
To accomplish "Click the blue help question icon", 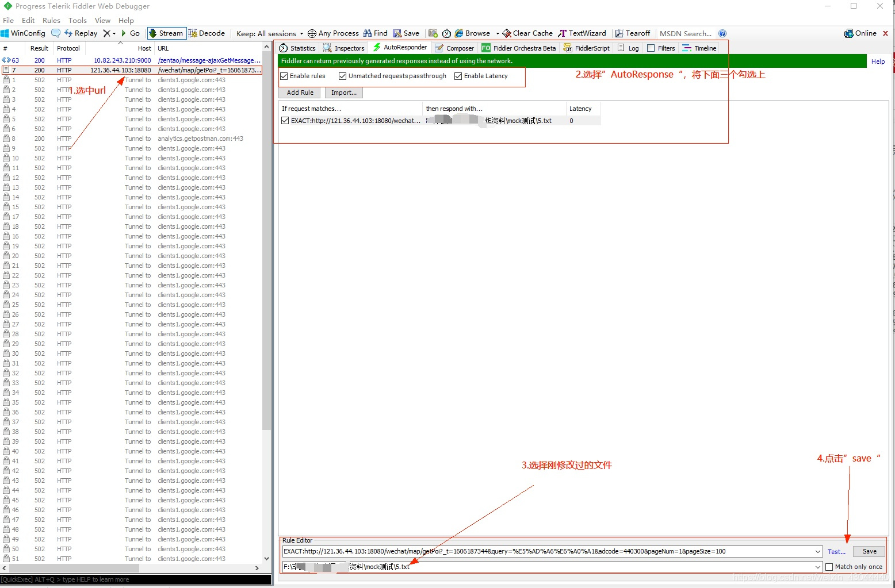I will 722,33.
